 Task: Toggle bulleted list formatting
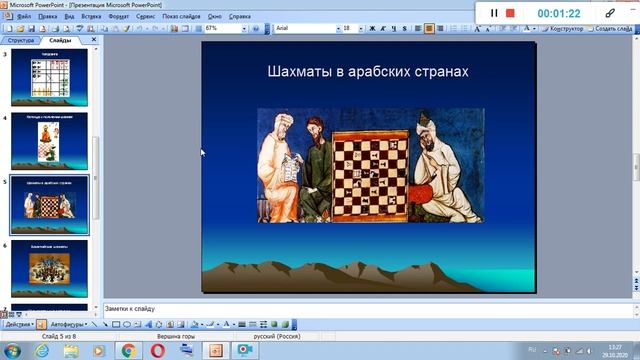point(464,29)
